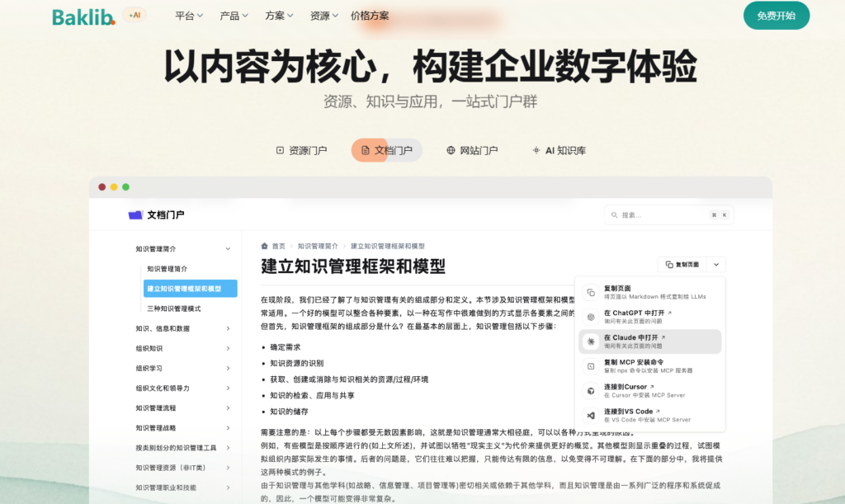Screen dimensions: 845x504
Task: Choose 复制 MCP 安装命令 menu entry
Action: (x=650, y=366)
